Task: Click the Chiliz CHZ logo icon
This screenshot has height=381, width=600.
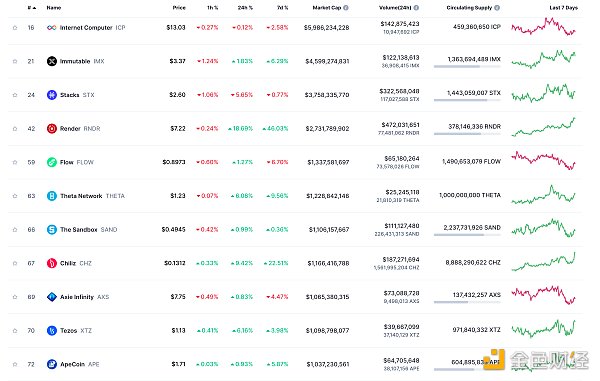Action: click(52, 263)
